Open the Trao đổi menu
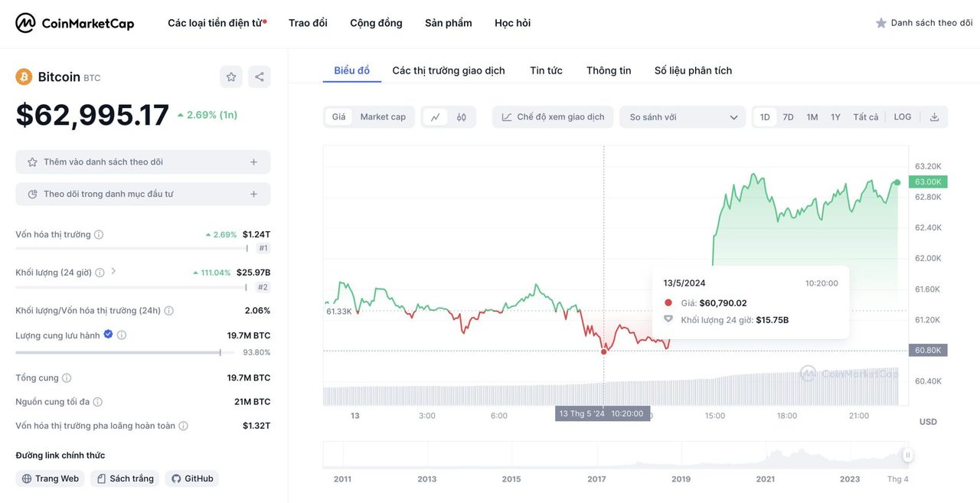This screenshot has width=980, height=503. click(308, 23)
